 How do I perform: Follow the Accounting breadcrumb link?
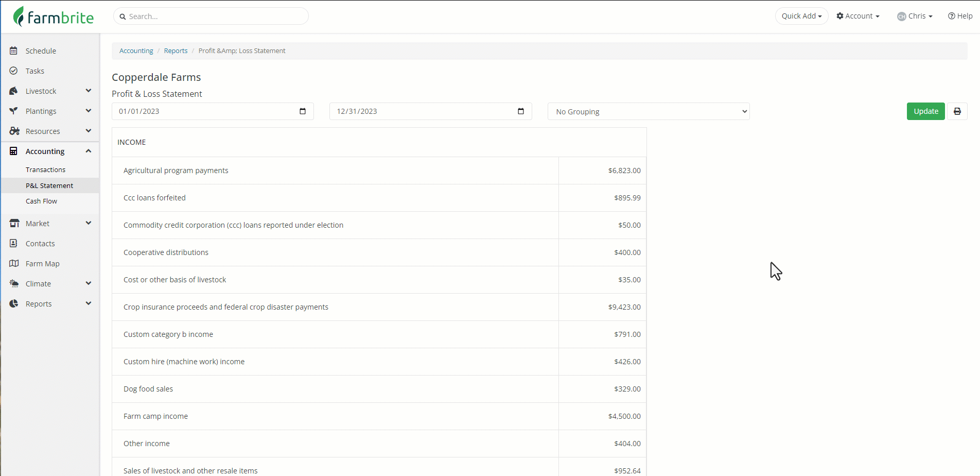coord(136,50)
